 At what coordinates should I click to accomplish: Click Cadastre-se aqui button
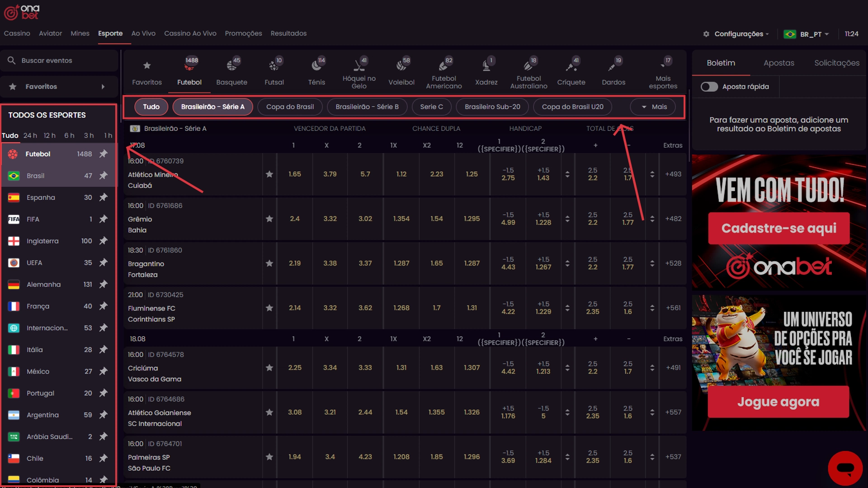click(778, 228)
